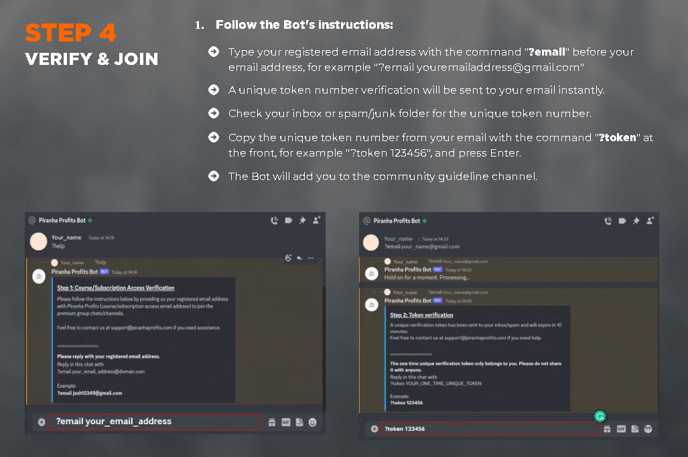The width and height of the screenshot is (688, 457).
Task: Focus the message box containing ?token 123456
Action: (490, 428)
